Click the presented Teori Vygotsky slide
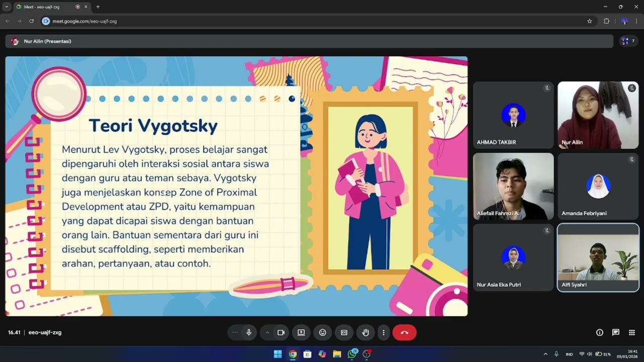This screenshot has height=362, width=644. point(236,186)
